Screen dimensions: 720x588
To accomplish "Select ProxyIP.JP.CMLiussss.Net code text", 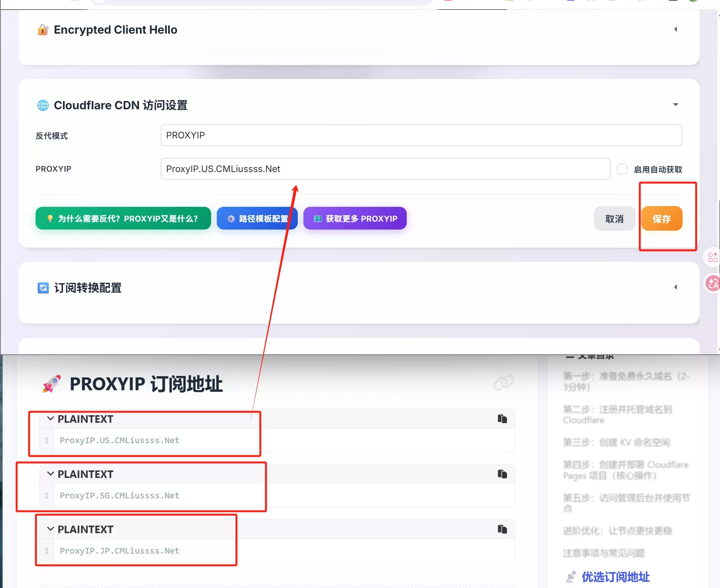I will [120, 551].
